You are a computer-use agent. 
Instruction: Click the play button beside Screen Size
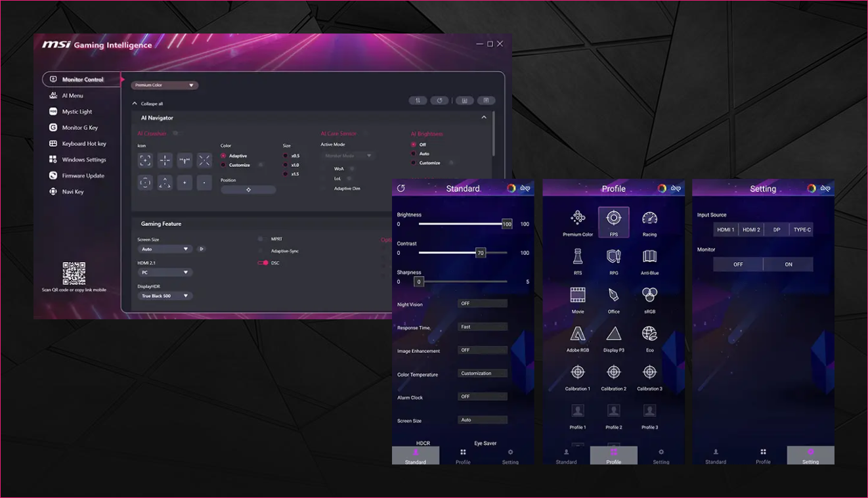coord(202,249)
